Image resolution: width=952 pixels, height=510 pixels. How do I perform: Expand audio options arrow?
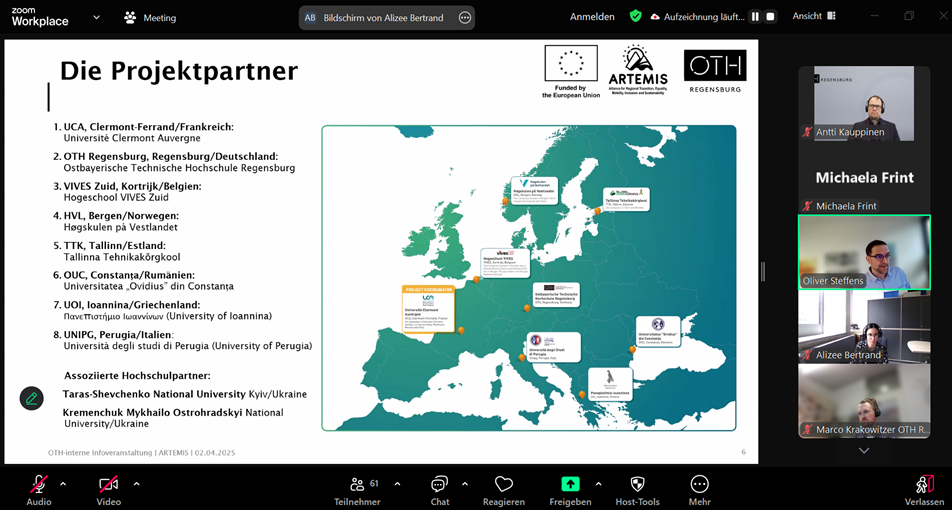tap(63, 484)
